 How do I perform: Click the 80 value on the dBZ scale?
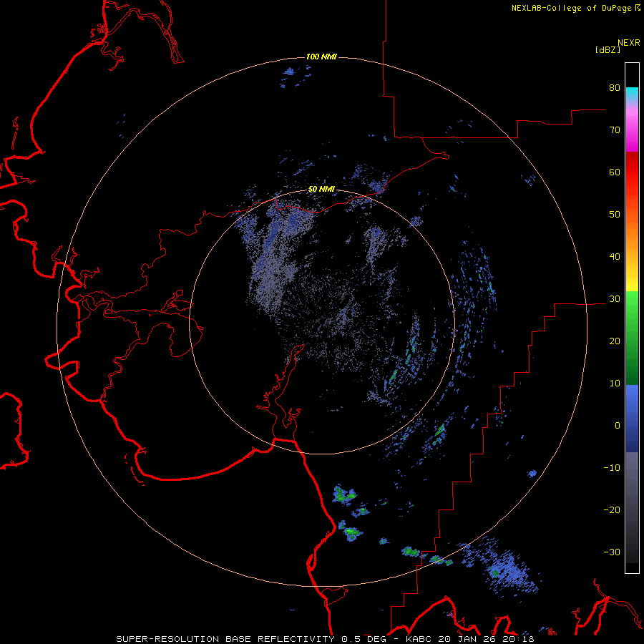(x=615, y=87)
